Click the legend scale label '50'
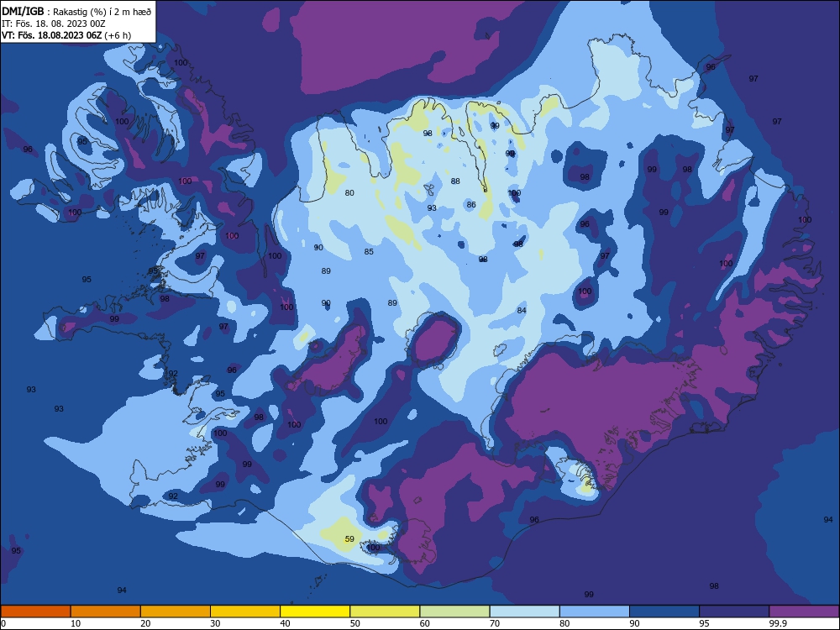840x630 pixels. (355, 623)
